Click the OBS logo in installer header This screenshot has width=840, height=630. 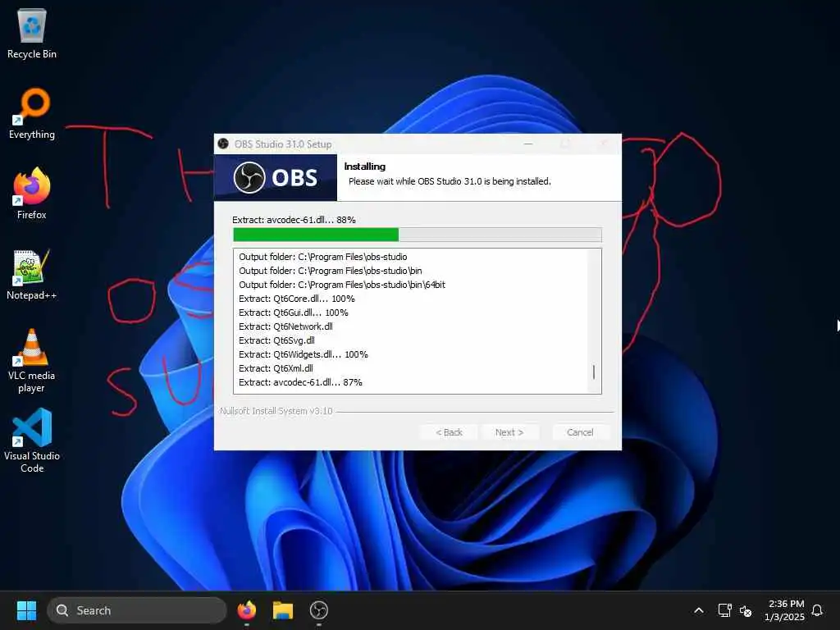[276, 177]
